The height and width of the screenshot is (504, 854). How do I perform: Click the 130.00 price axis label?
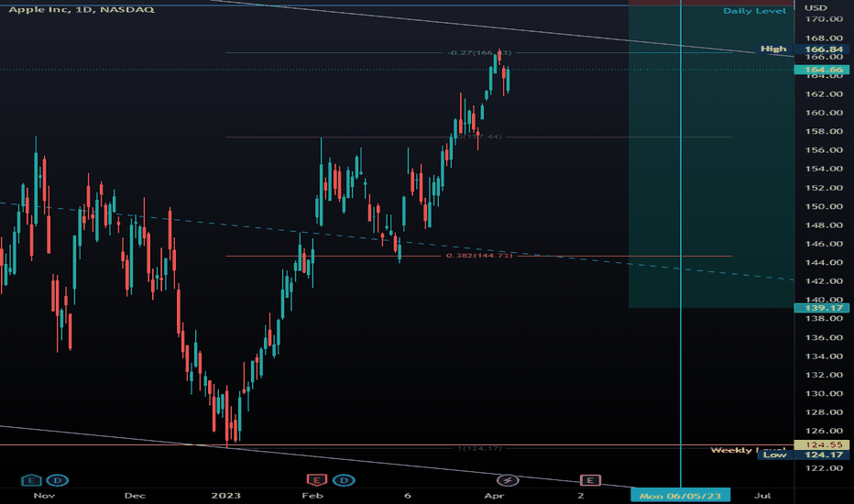pyautogui.click(x=824, y=393)
